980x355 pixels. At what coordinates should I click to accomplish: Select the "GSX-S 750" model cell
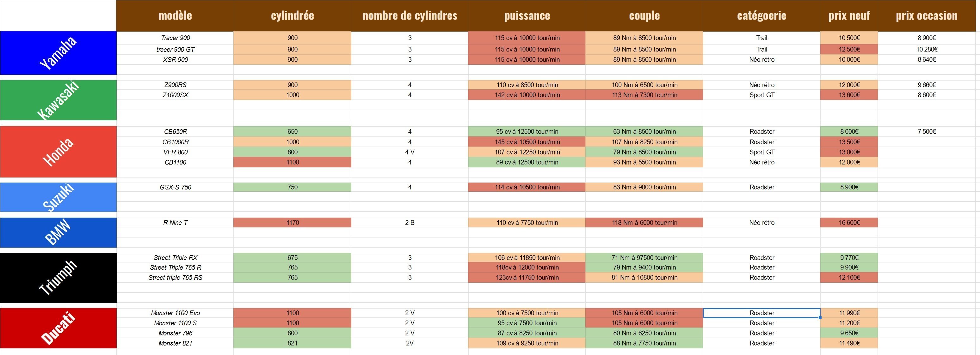[x=176, y=187]
